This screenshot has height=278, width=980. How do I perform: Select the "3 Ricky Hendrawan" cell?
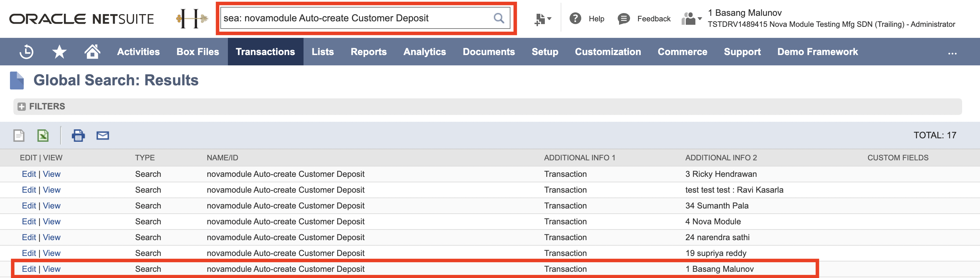point(721,174)
